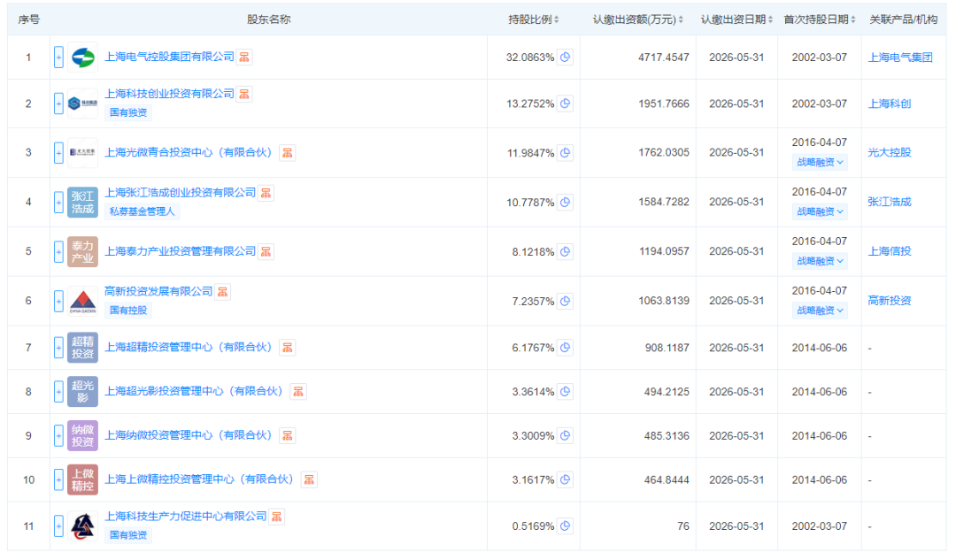This screenshot has height=560, width=956.
Task: Click the 张江浩成 blue logo tile
Action: point(82,203)
